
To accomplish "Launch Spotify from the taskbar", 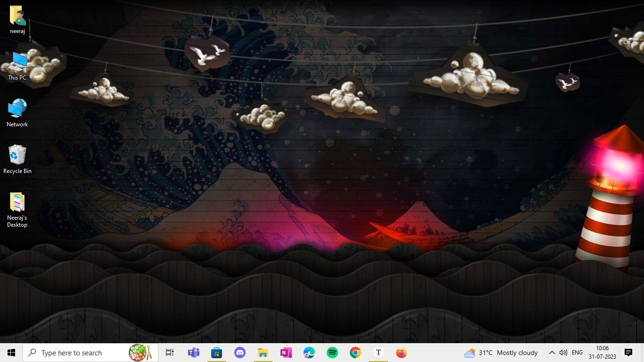I will pos(332,353).
